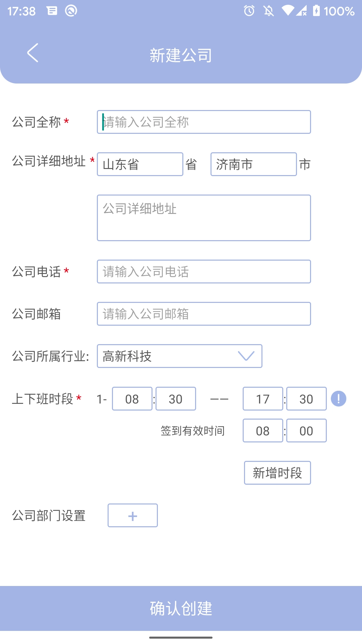Tap the start hour field showing 08

[x=132, y=398]
